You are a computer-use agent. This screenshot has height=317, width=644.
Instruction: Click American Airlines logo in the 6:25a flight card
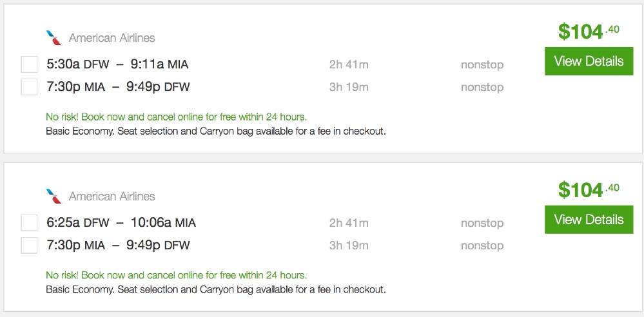pos(54,196)
